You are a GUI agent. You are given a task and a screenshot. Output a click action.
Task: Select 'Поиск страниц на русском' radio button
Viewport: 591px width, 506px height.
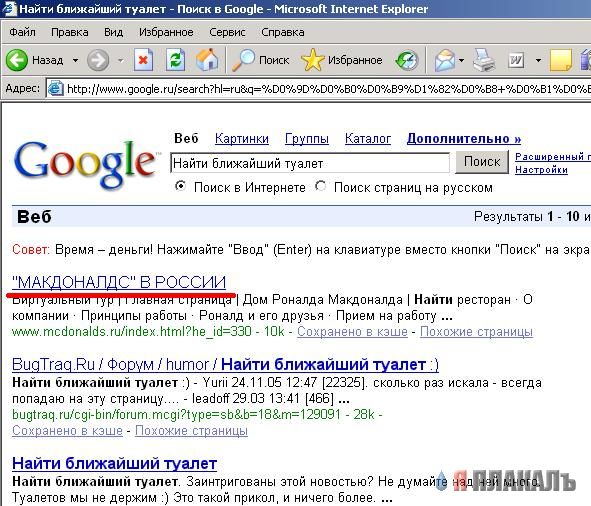click(321, 186)
